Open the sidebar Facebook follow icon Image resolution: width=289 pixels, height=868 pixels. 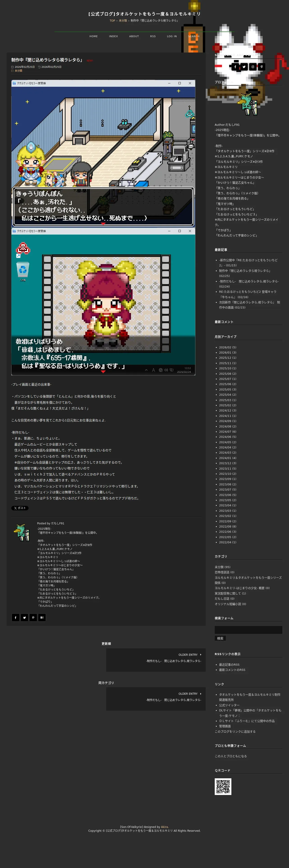coord(235,67)
